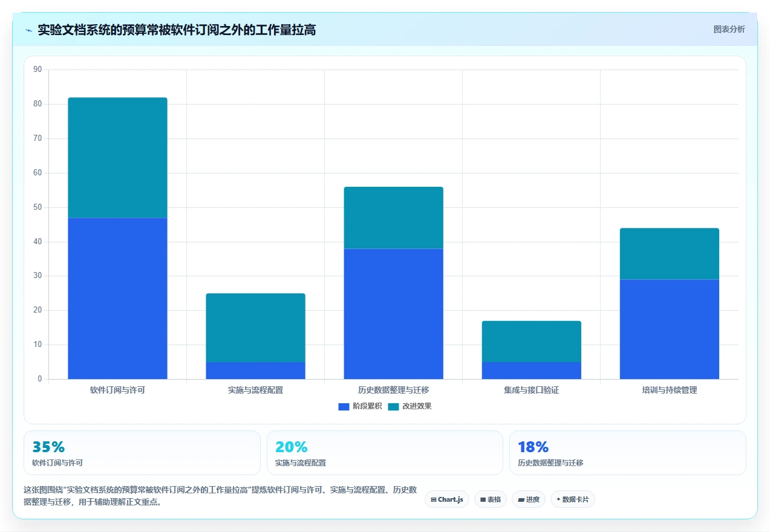Image resolution: width=770 pixels, height=532 pixels.
Task: Click the blue segment of the 集成与接口验证 bar
Action: coord(531,371)
